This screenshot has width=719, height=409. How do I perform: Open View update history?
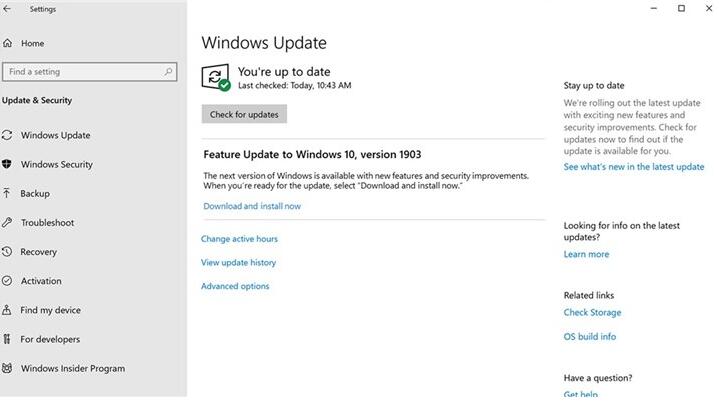tap(238, 263)
